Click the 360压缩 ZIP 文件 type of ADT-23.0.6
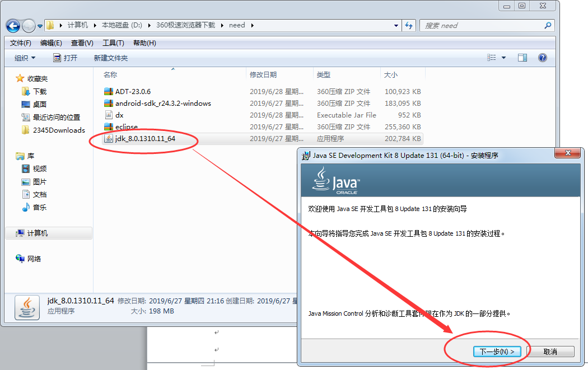The width and height of the screenshot is (588, 370). coord(343,91)
